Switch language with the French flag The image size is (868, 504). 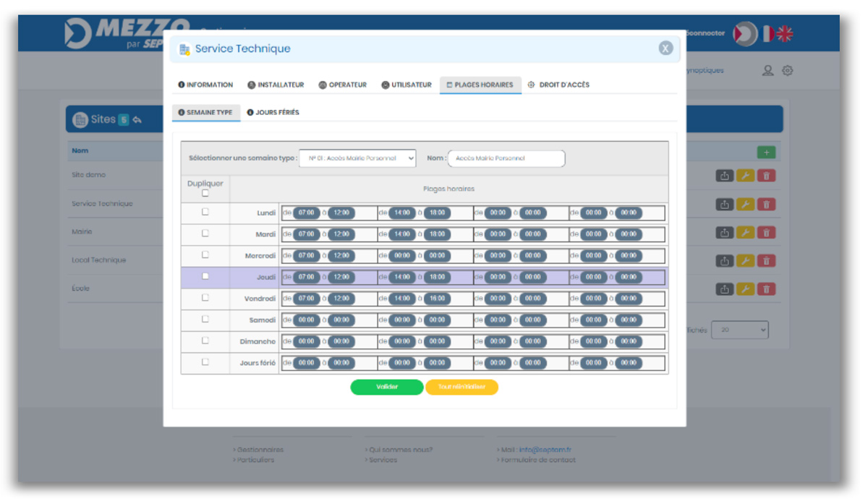(x=767, y=34)
